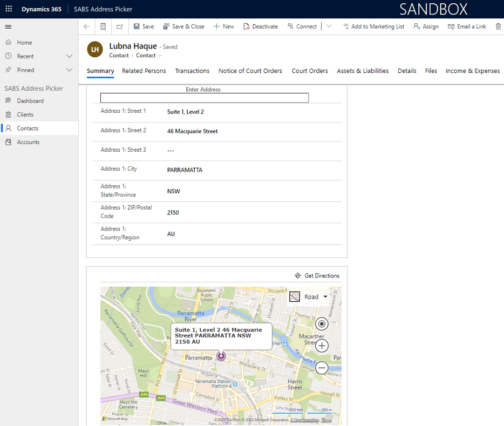This screenshot has height=426, width=504.
Task: Open record in new window icon
Action: 120,26
